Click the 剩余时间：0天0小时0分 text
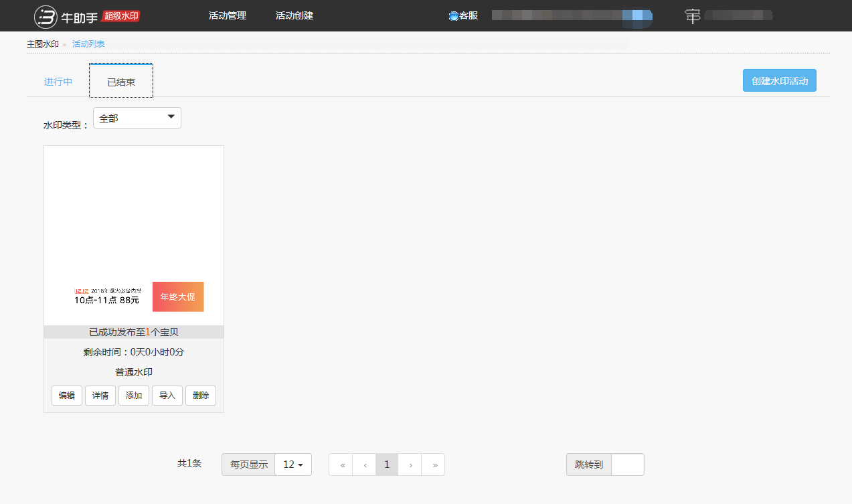The image size is (852, 504). point(134,352)
